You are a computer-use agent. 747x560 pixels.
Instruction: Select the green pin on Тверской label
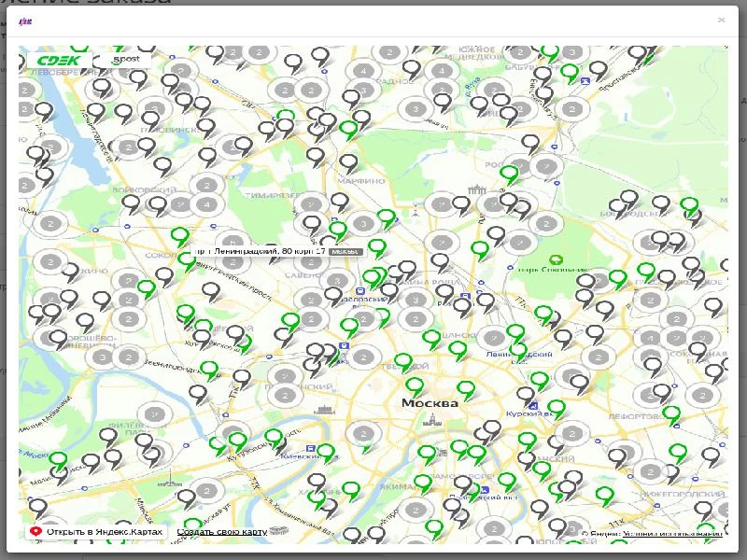(x=403, y=363)
